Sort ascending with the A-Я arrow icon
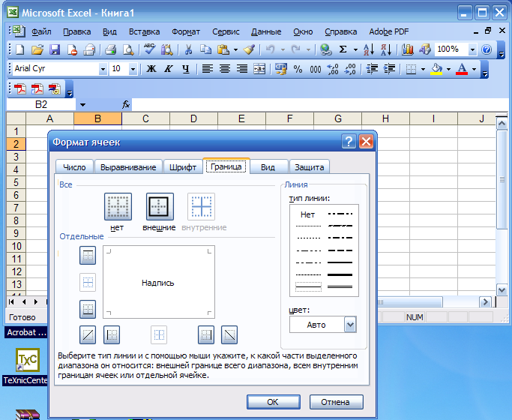Viewport: 512px width, 420px height. (369, 49)
